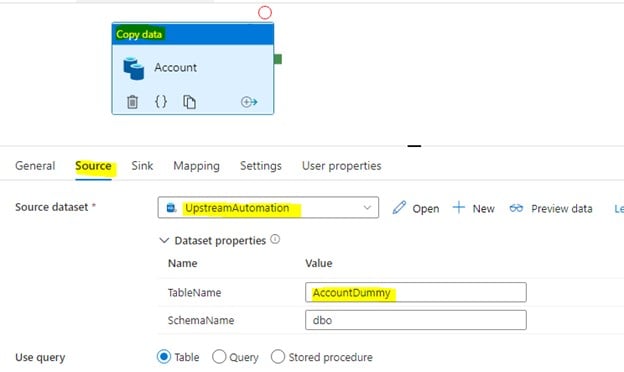
Task: Show Dataset properties info tooltip icon
Action: point(275,240)
